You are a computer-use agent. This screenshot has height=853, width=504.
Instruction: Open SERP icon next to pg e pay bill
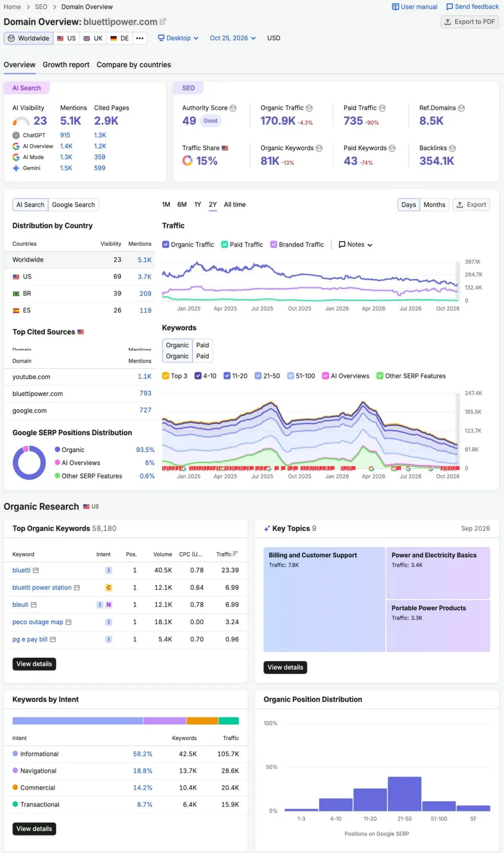click(x=53, y=640)
